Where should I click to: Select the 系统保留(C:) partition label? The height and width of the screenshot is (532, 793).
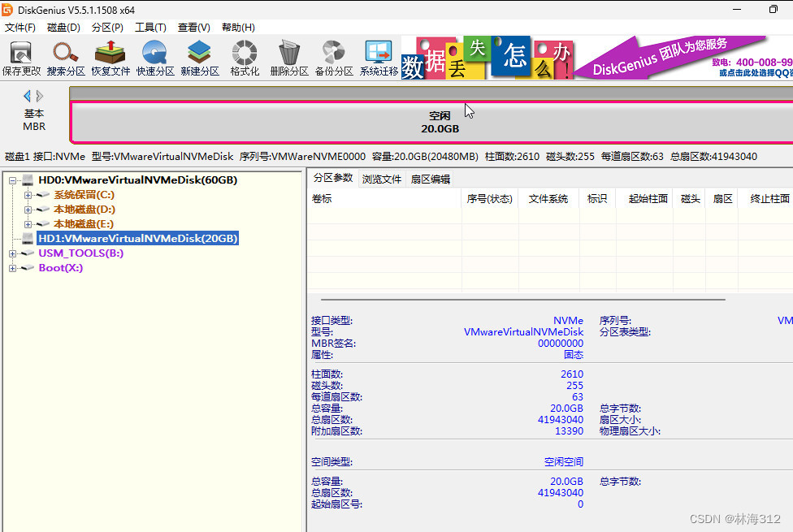pyautogui.click(x=84, y=195)
